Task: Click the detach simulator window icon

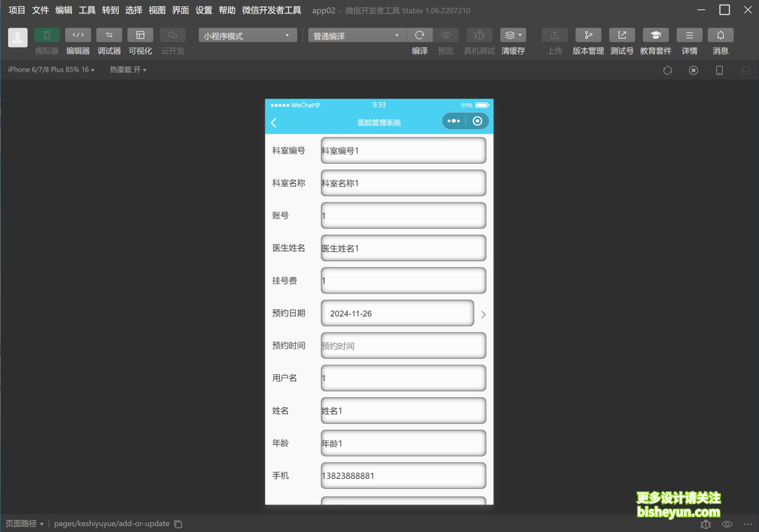Action: pyautogui.click(x=745, y=70)
